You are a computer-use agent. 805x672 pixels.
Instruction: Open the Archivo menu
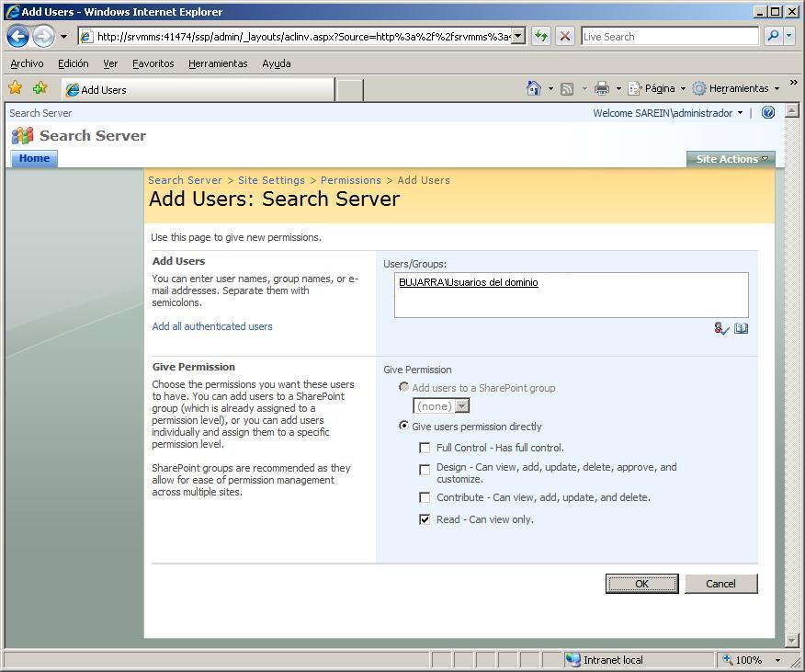[28, 63]
